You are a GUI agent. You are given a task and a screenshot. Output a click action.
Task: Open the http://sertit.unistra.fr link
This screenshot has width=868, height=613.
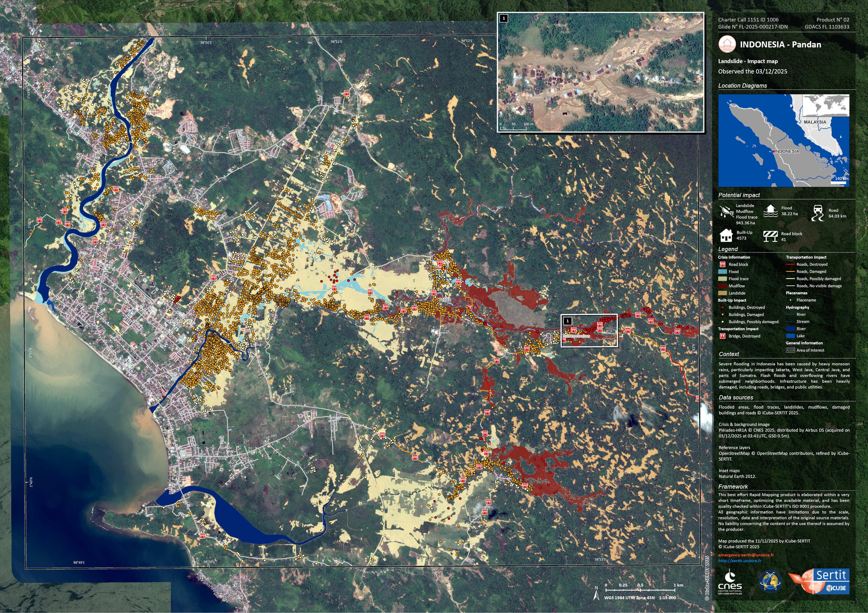pos(740,561)
